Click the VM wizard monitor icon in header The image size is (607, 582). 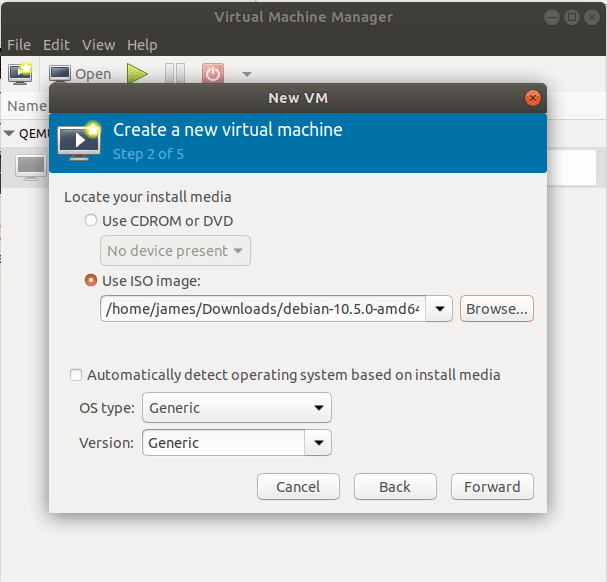80,140
